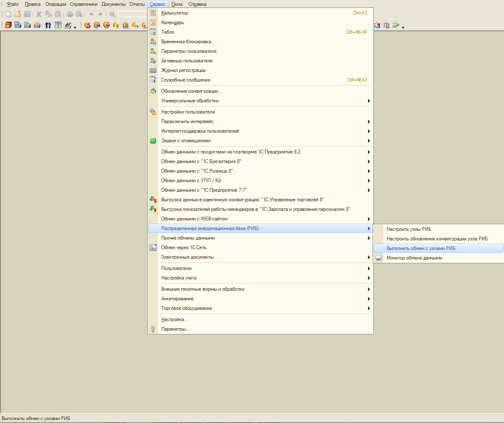Open the Справка menu
The image size is (504, 423).
[x=197, y=4]
